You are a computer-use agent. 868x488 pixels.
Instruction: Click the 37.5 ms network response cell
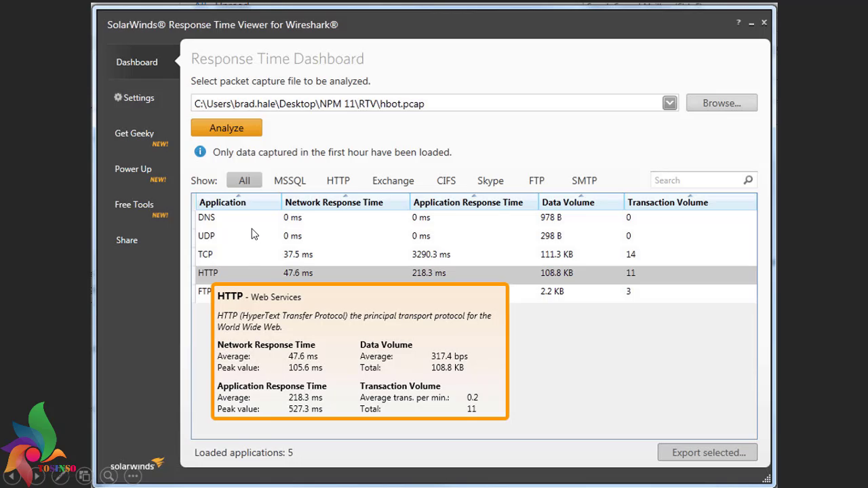298,254
